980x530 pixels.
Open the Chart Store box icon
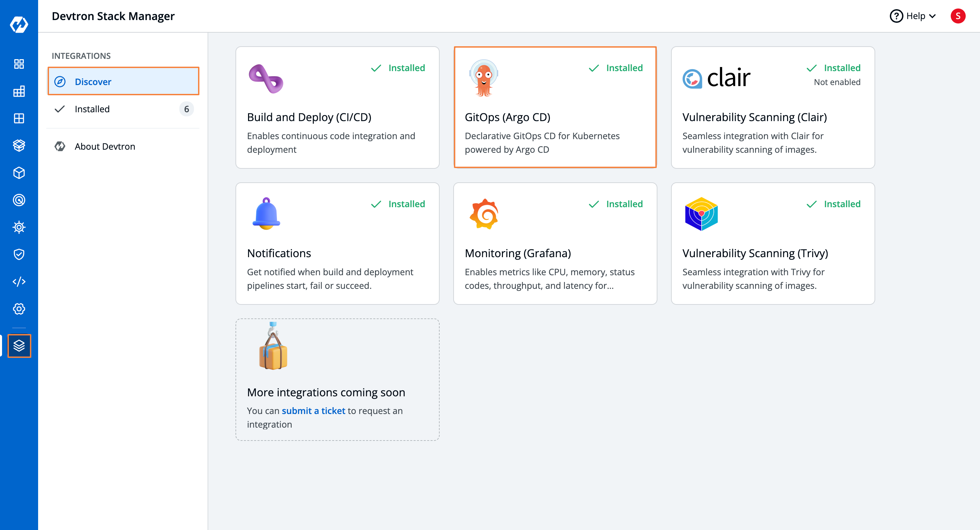click(19, 145)
